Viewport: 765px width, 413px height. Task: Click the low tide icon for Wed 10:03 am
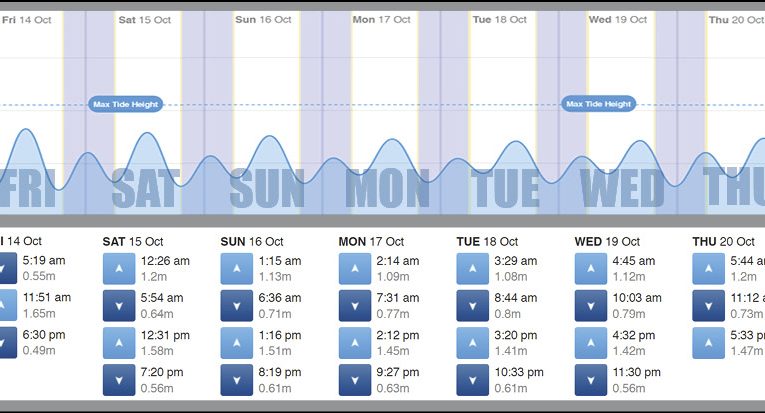click(x=591, y=305)
